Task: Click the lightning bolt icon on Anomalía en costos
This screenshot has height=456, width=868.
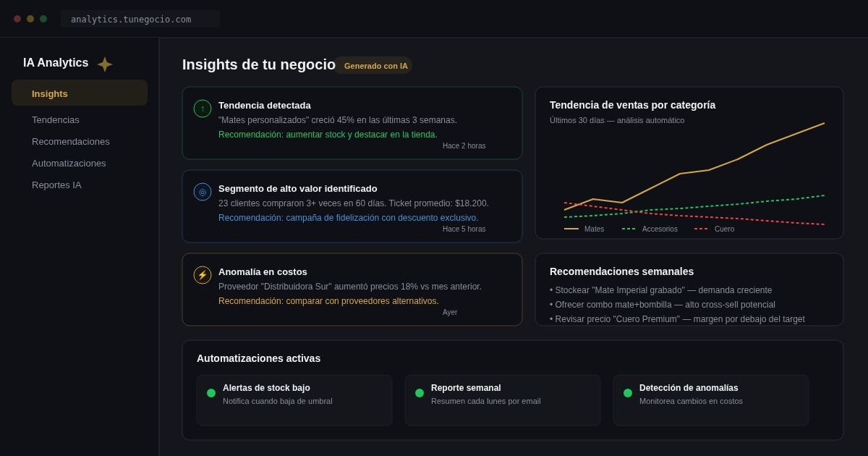Action: [x=202, y=275]
